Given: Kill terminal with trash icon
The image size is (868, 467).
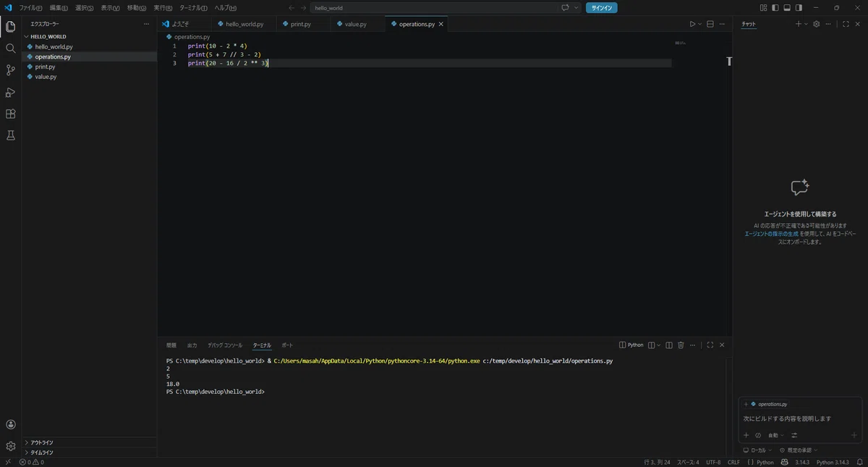Looking at the screenshot, I should coord(681,345).
